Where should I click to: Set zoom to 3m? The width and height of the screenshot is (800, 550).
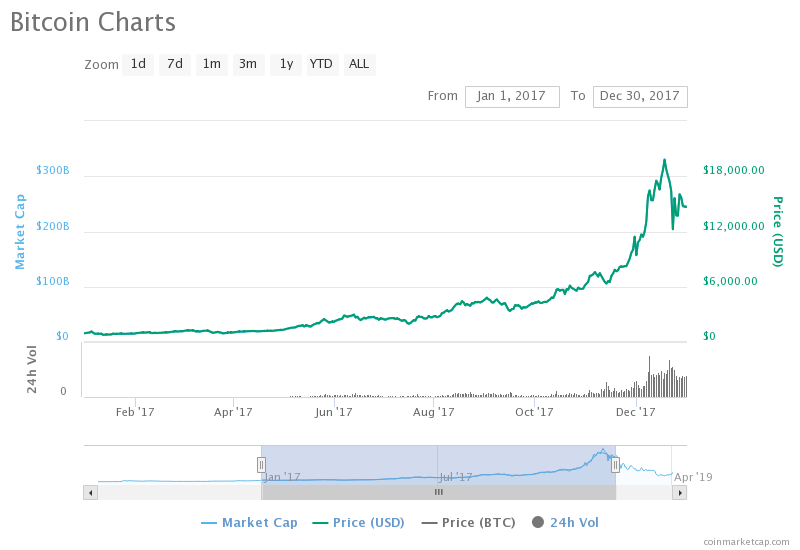coord(248,64)
